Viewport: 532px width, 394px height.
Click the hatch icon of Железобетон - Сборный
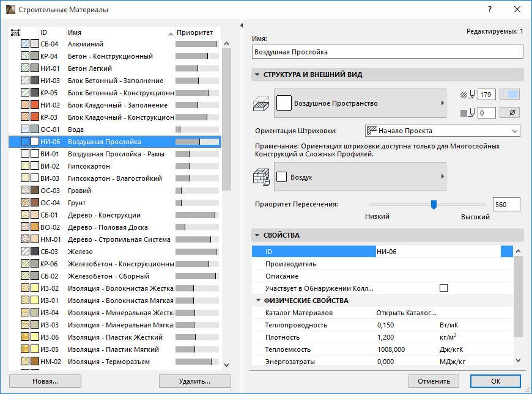pyautogui.click(x=25, y=275)
